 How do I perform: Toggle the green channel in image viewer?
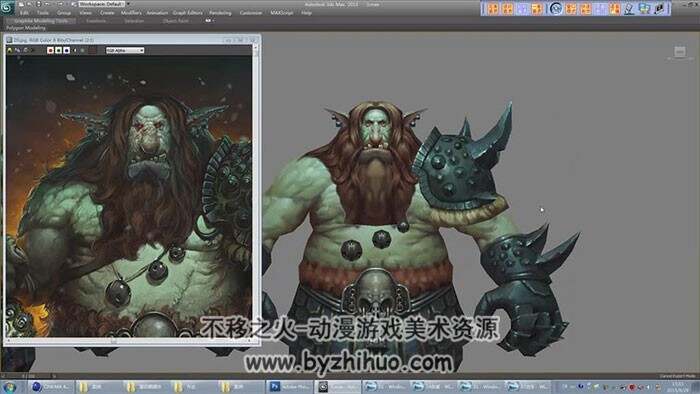(58, 50)
